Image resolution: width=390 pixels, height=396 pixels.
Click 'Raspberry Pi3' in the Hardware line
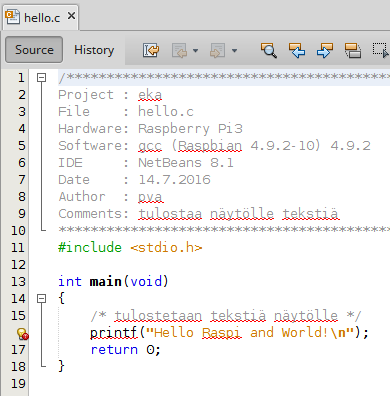(x=190, y=129)
